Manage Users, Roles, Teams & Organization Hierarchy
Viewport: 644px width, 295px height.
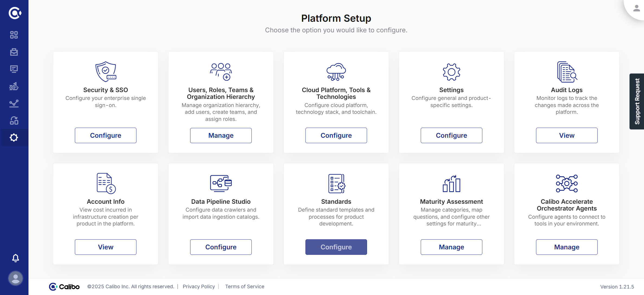[x=221, y=135]
